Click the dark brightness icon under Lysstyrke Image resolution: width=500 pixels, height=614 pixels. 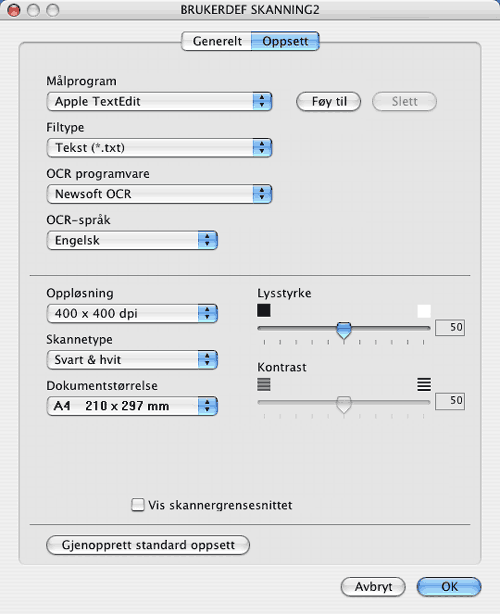point(264,311)
